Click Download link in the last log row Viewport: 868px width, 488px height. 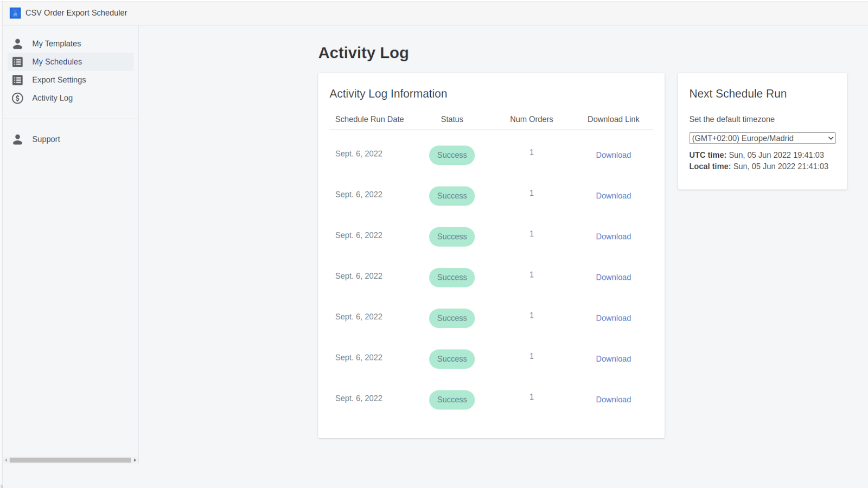tap(613, 400)
